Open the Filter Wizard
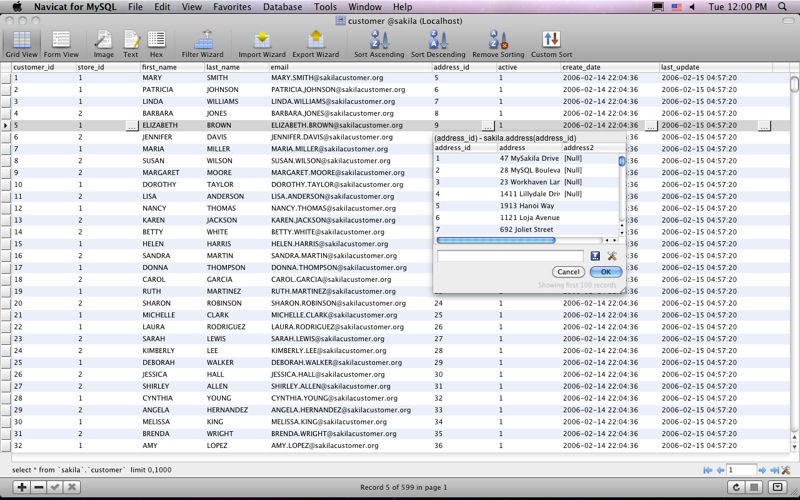 (203, 42)
